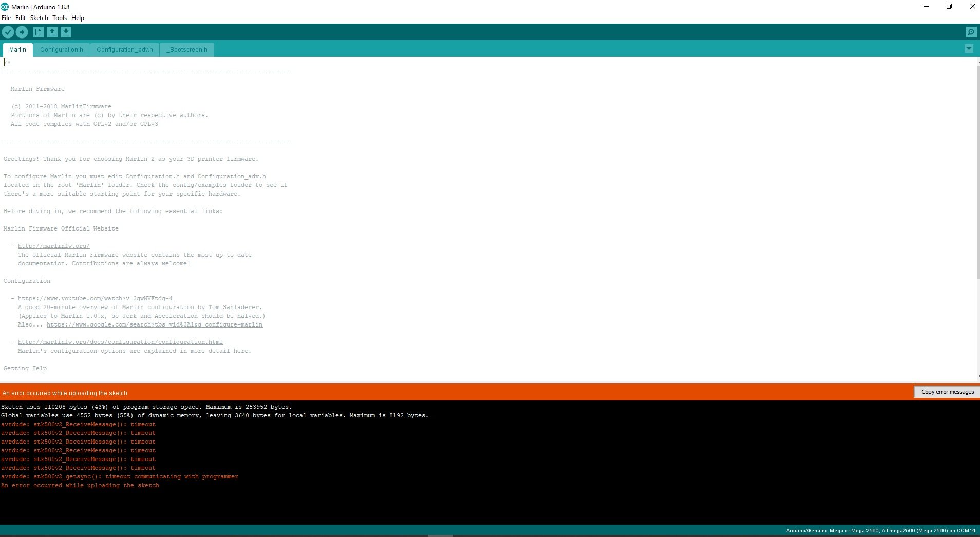Click the 'Greetings! Thank you for choosing Marlin' line
This screenshot has width=980, height=537.
click(131, 159)
